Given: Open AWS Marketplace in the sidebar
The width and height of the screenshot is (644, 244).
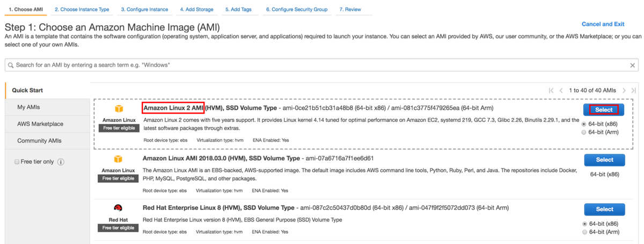Looking at the screenshot, I should [x=47, y=124].
